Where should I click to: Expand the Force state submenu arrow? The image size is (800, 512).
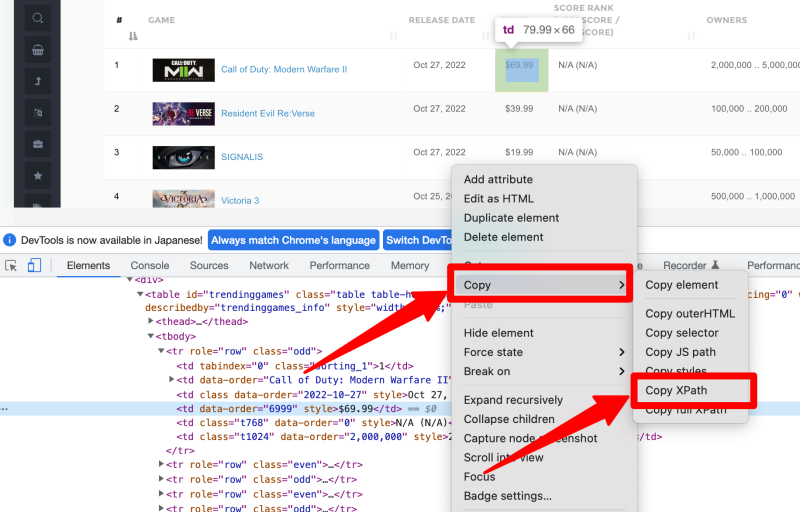click(x=621, y=352)
